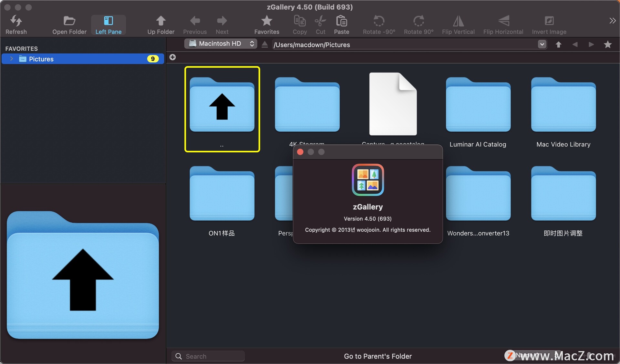The image size is (620, 364).
Task: Click the back triangle in path bar
Action: point(575,45)
